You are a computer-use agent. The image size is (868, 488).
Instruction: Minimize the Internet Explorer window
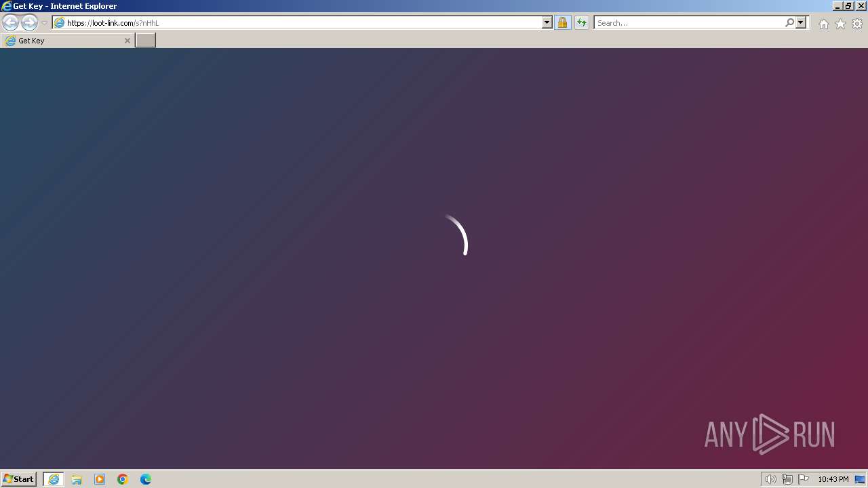point(837,5)
